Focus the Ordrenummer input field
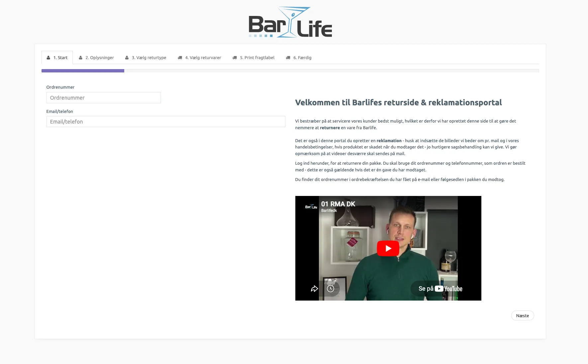Screen dimensions: 588x364 click(x=104, y=98)
